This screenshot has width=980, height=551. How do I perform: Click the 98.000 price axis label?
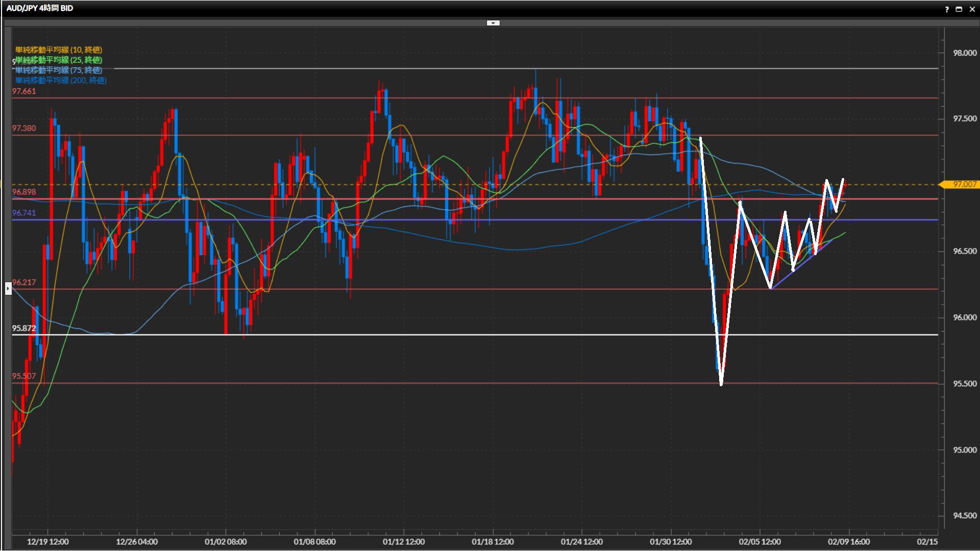(x=964, y=53)
